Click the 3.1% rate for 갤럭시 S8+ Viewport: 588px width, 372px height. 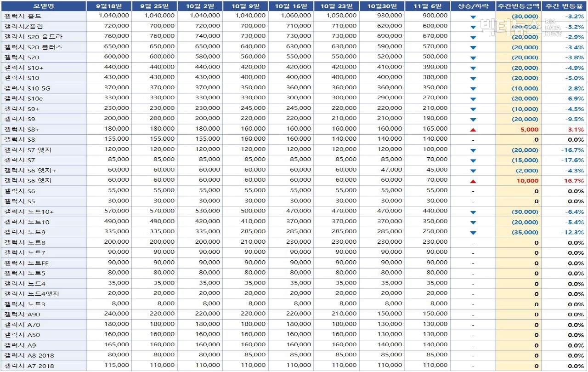[x=576, y=130]
